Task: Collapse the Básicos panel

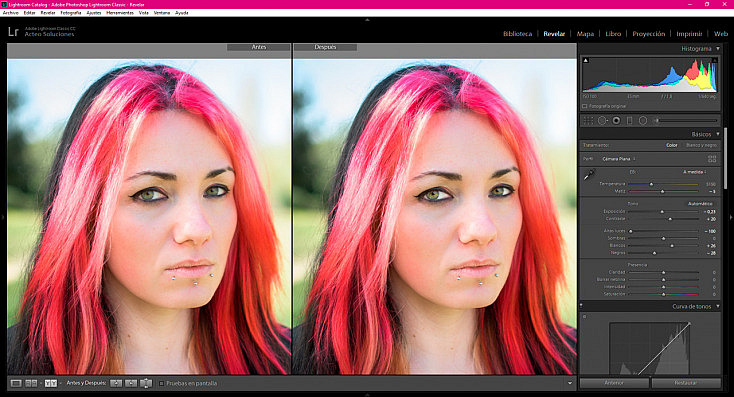Action: (x=718, y=134)
